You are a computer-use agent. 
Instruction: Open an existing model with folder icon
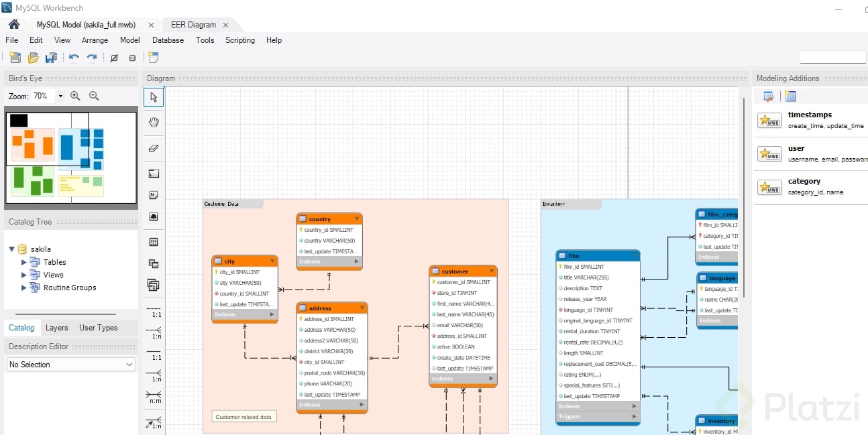[33, 58]
